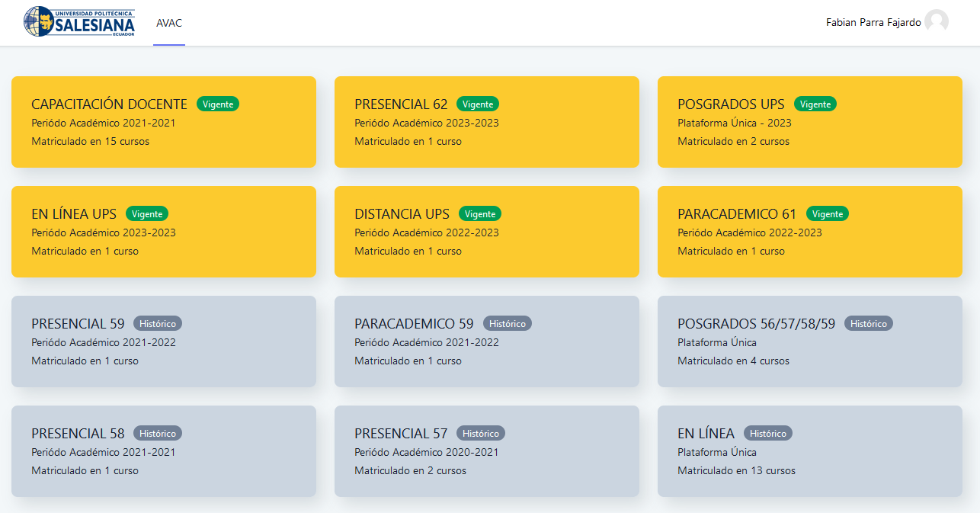Select 'Matriculado en 13 cursos' text
This screenshot has width=980, height=513.
point(736,470)
